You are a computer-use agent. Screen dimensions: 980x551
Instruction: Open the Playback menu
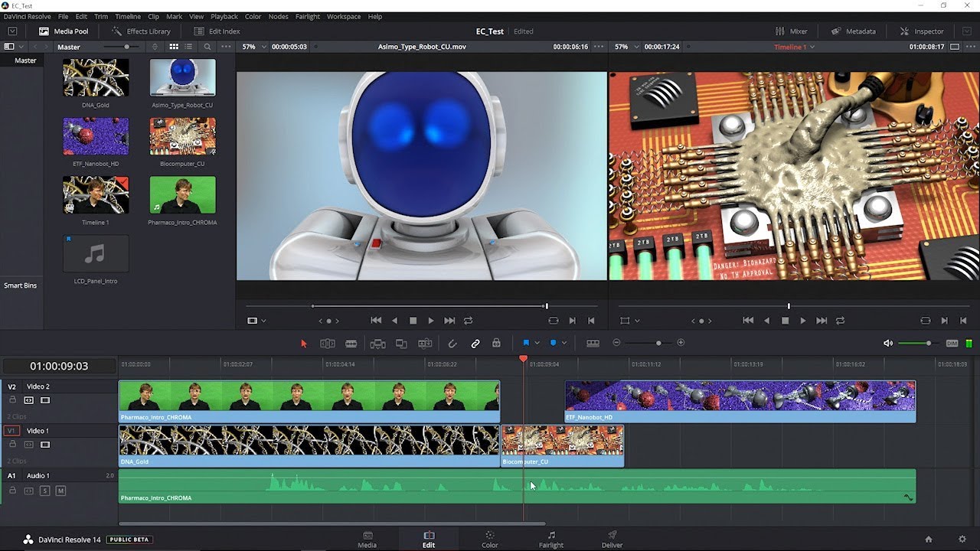(x=224, y=16)
